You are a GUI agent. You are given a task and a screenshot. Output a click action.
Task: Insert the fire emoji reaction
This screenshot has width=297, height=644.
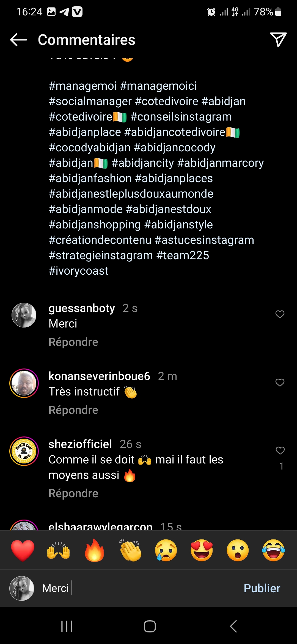click(94, 550)
